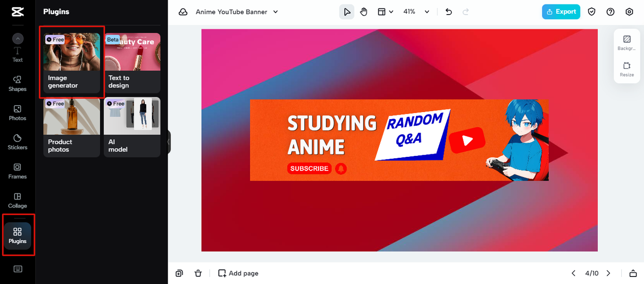Go to previous page arrow
644x284 pixels.
tap(573, 273)
